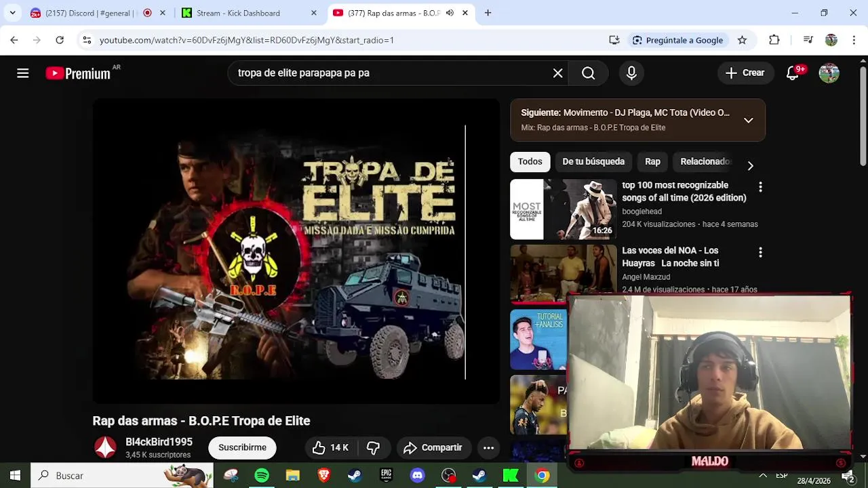Open a new browser tab
This screenshot has width=868, height=488.
point(488,13)
